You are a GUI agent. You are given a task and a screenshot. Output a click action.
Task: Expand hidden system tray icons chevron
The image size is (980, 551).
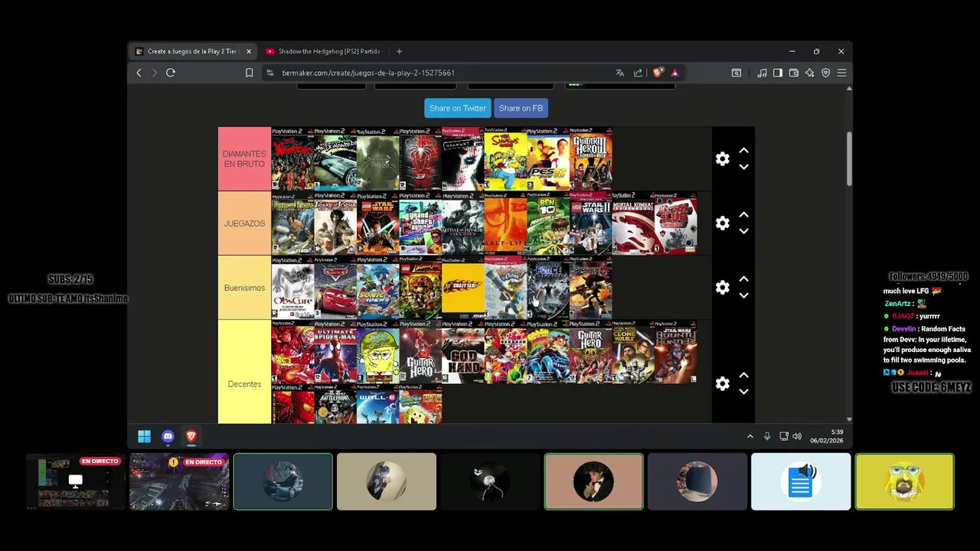[x=750, y=436]
